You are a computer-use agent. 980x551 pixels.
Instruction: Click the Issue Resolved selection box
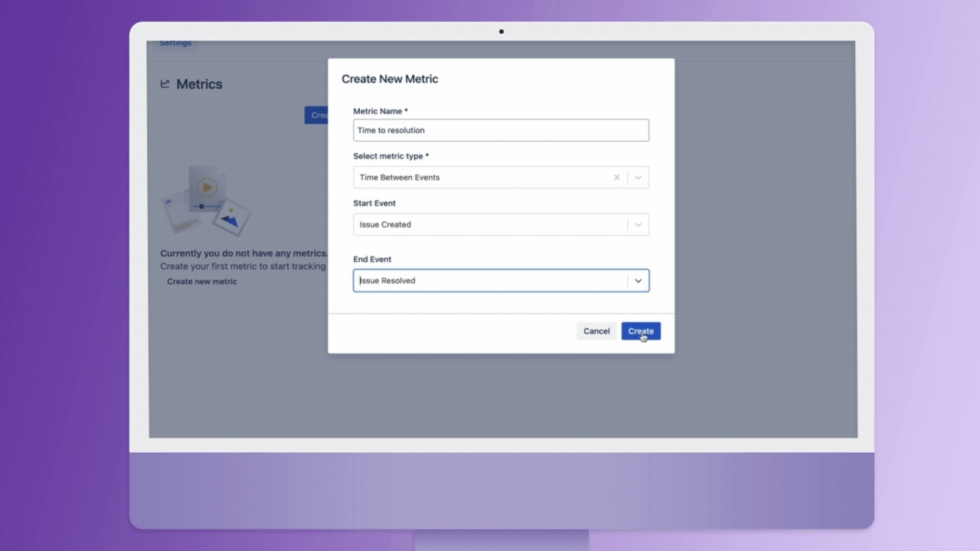pos(501,281)
